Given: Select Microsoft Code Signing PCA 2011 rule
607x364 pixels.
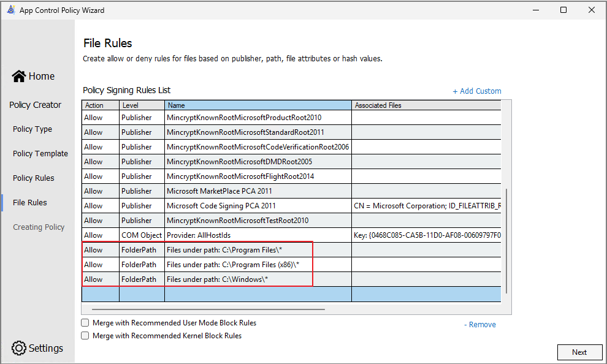Looking at the screenshot, I should 258,206.
